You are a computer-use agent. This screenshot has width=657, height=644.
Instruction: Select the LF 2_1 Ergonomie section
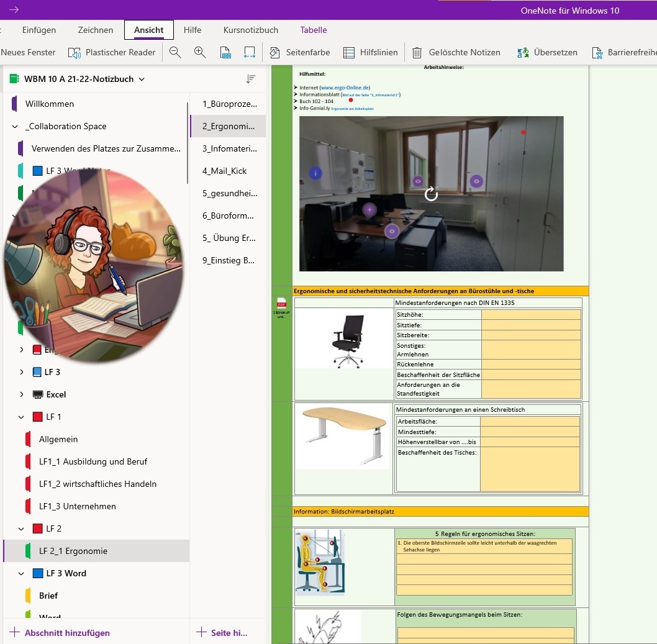(x=96, y=551)
